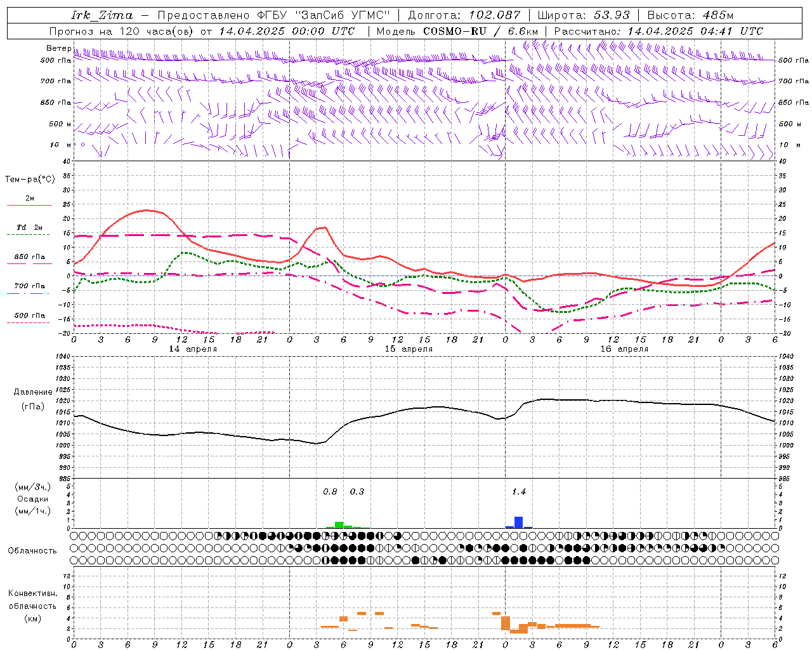This screenshot has width=812, height=650.
Task: Click the peak of the red 2м temperature curve
Action: (x=146, y=210)
